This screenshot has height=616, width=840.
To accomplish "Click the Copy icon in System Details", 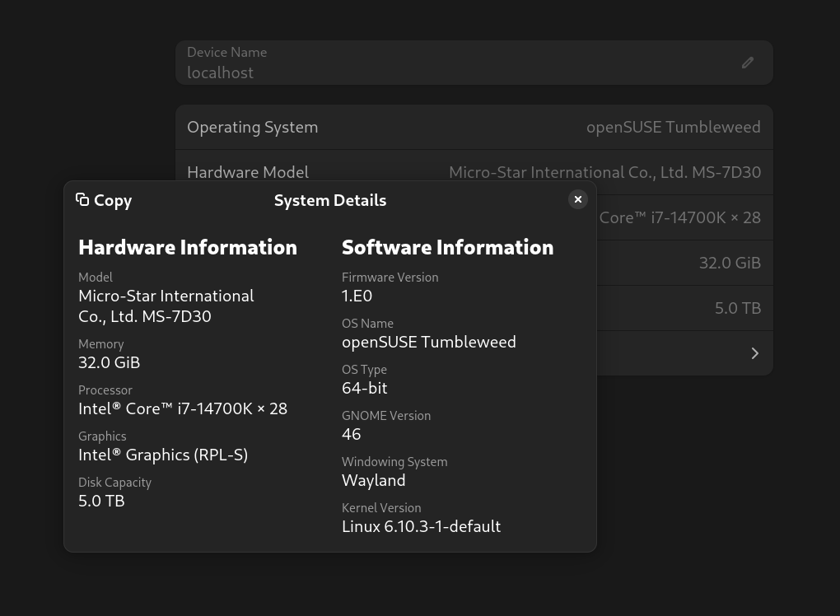I will 82,199.
